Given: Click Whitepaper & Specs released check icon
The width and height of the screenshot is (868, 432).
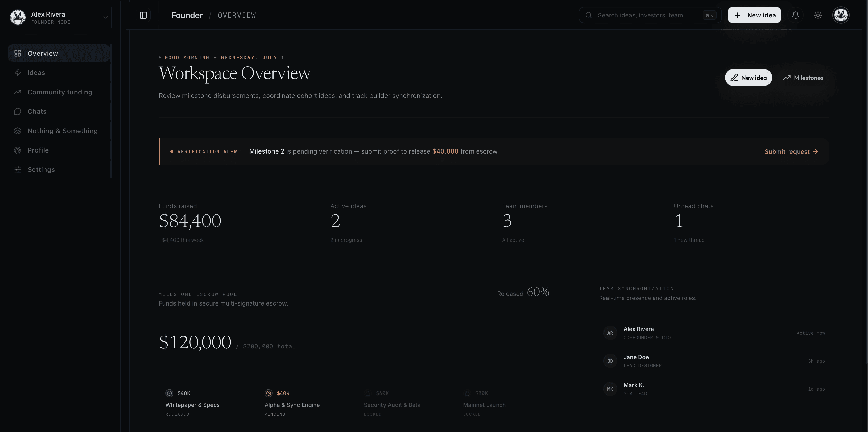Looking at the screenshot, I should coord(169,393).
